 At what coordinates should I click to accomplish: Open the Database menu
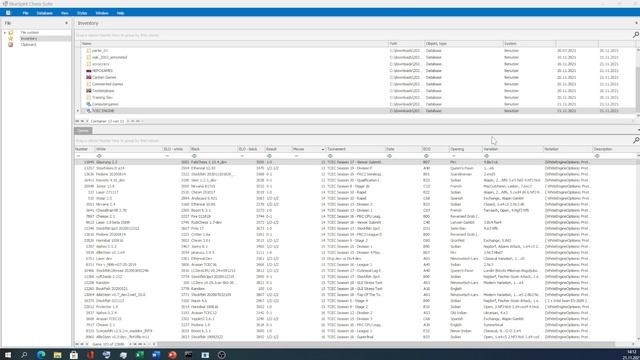[44, 13]
